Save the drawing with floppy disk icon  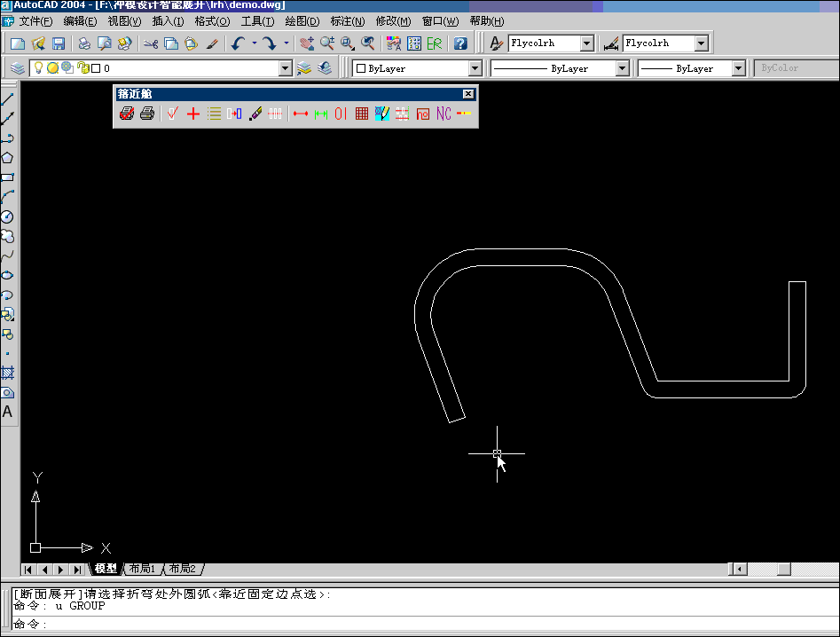pyautogui.click(x=58, y=43)
